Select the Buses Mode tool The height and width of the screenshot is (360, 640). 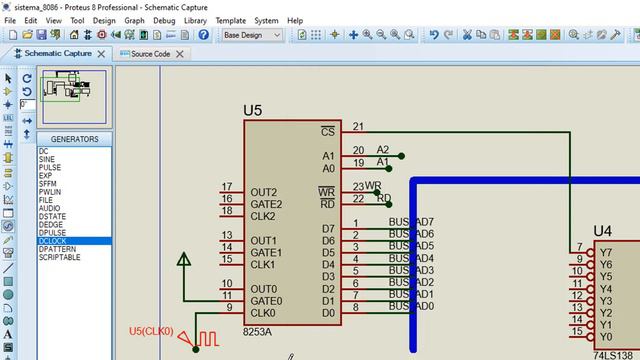[x=8, y=144]
